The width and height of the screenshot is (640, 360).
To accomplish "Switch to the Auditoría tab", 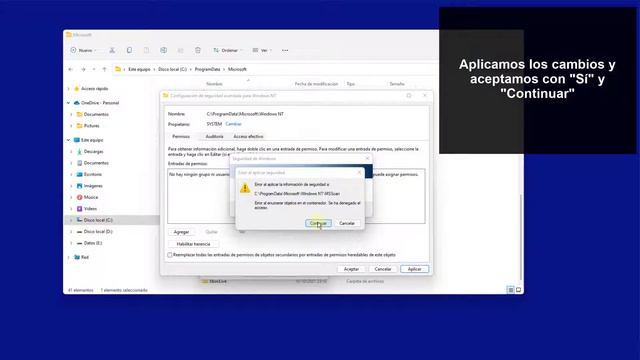I will [214, 136].
